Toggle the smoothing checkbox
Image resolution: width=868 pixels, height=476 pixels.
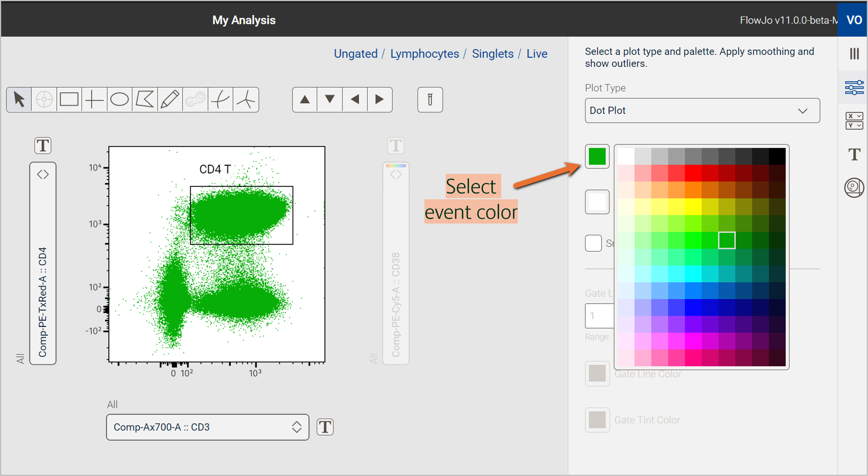593,243
